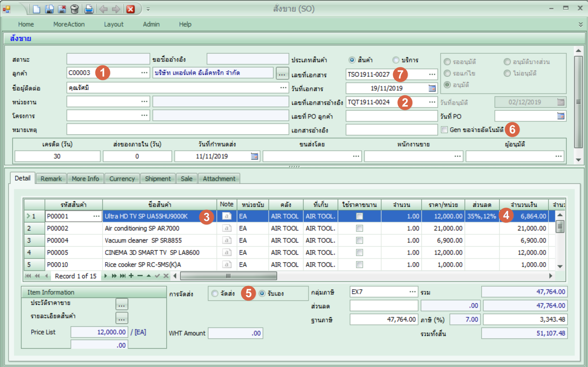The width and height of the screenshot is (588, 367).
Task: Click the printer icon in toolbar
Action: coord(89,9)
